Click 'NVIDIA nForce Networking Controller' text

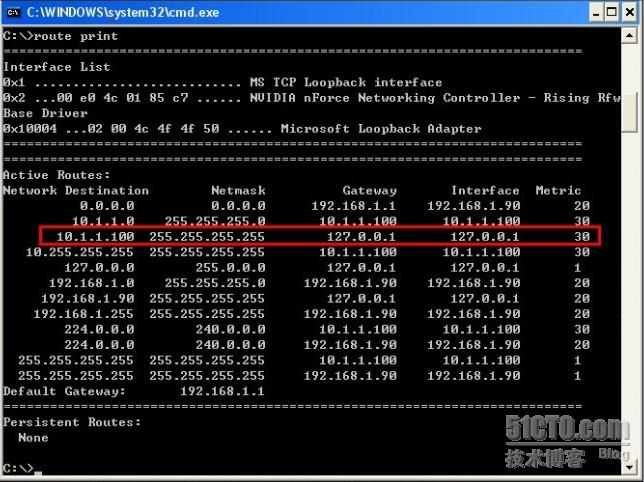[x=385, y=98]
